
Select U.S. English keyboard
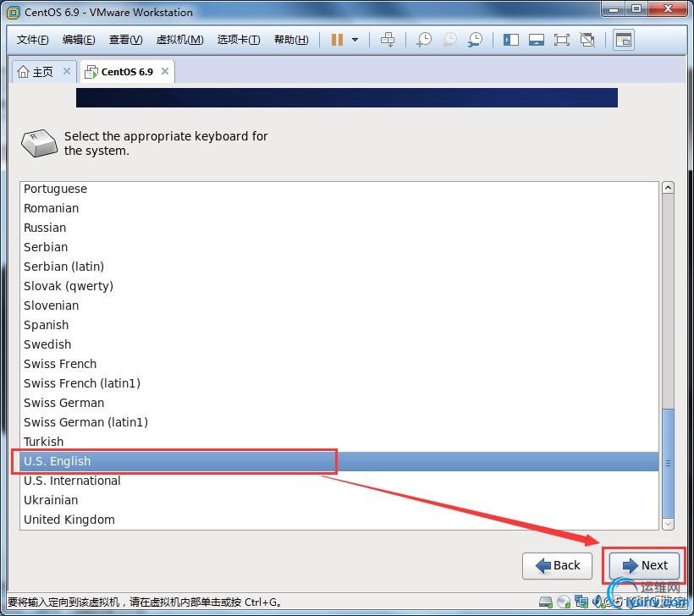[x=339, y=461]
